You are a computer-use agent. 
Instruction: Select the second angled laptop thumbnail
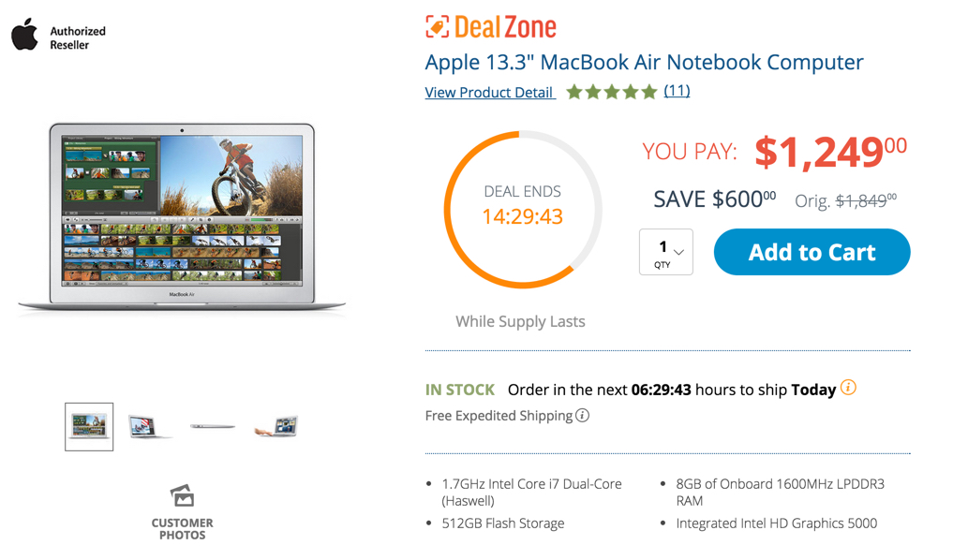[x=149, y=427]
